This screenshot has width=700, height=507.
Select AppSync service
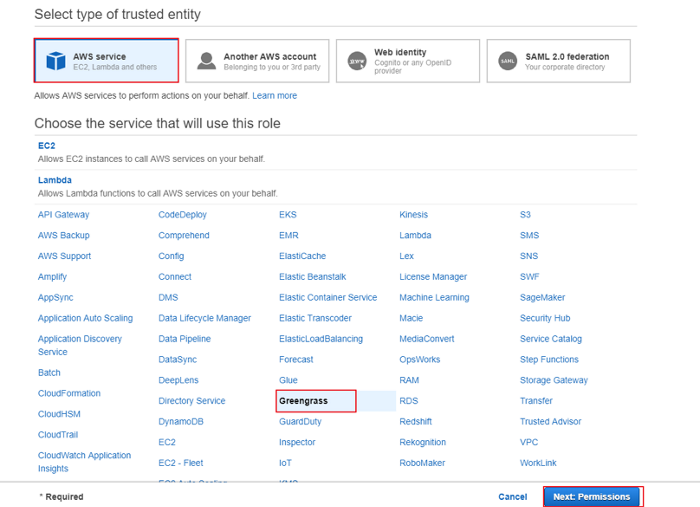point(55,297)
